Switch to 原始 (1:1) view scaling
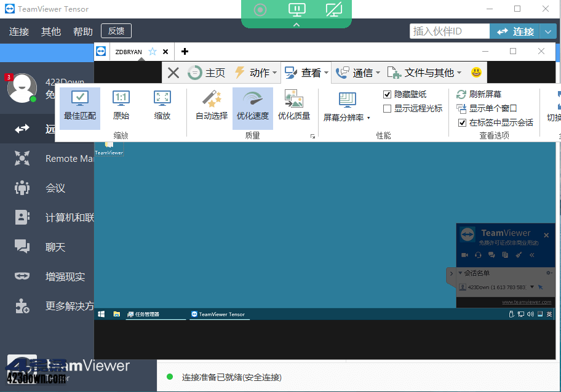561x392 pixels. click(x=121, y=106)
